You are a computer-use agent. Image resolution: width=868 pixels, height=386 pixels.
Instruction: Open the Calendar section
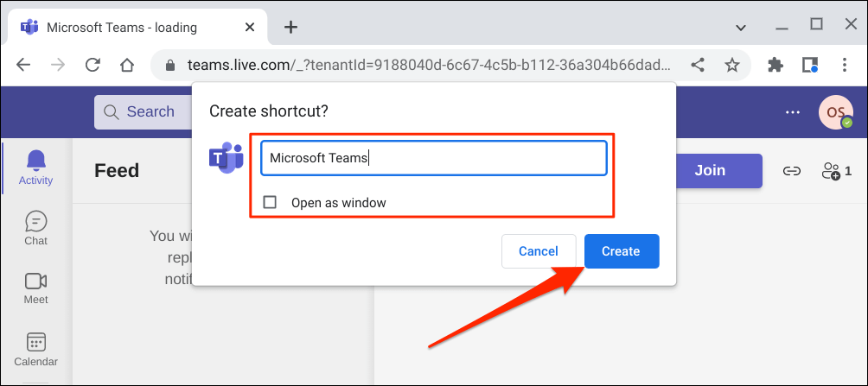click(36, 349)
